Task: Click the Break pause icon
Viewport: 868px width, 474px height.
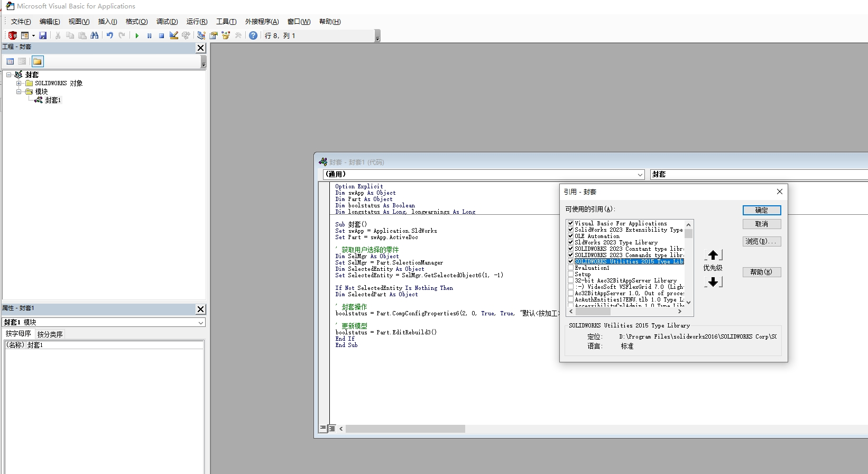Action: 149,35
